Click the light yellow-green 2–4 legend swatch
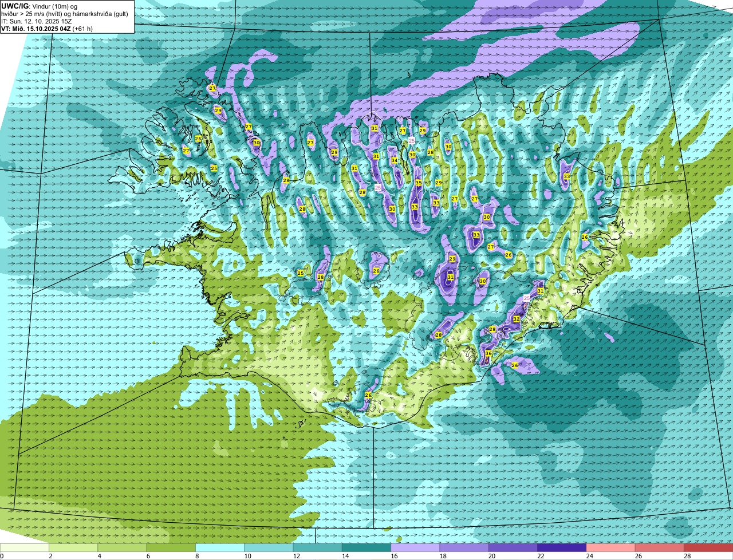 [x=73, y=547]
